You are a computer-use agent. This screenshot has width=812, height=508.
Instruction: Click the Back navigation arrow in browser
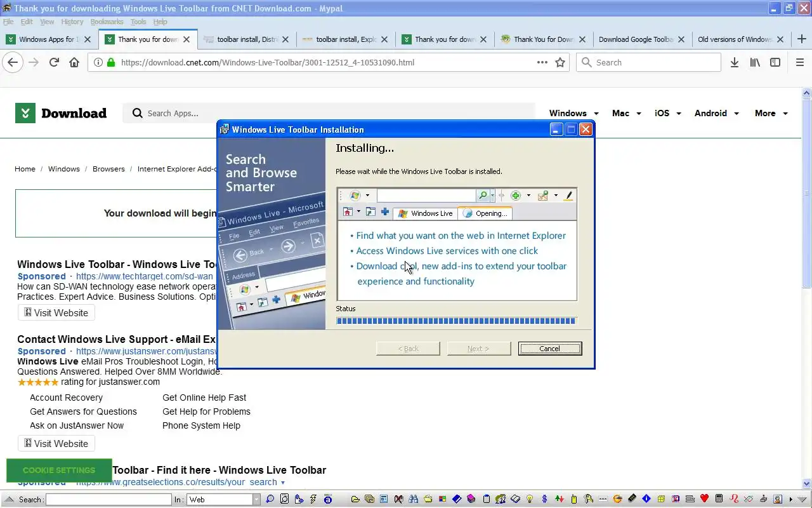[x=13, y=62]
